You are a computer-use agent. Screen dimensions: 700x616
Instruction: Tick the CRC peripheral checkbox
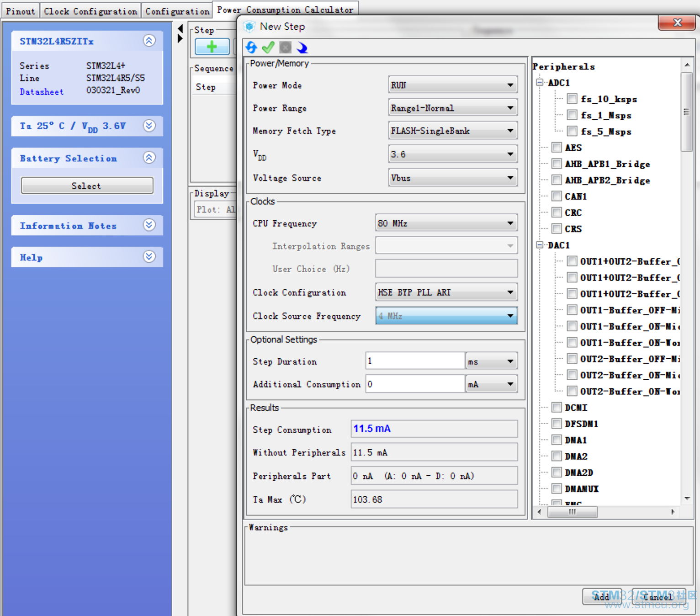[557, 212]
